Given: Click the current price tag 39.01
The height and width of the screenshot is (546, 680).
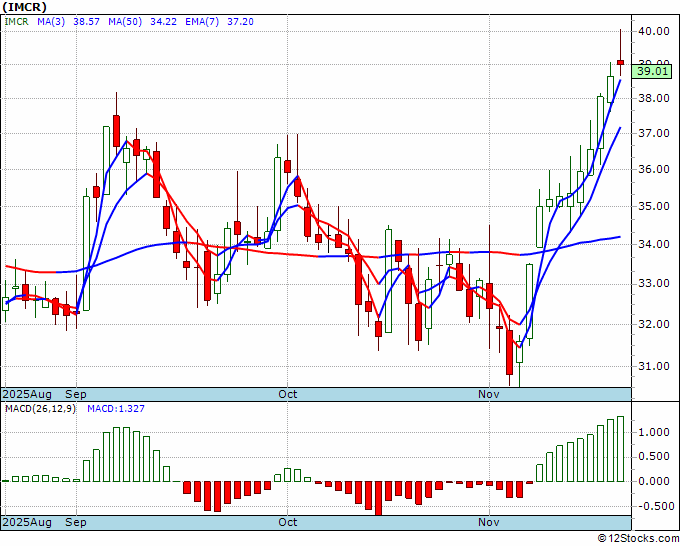Looking at the screenshot, I should point(652,71).
